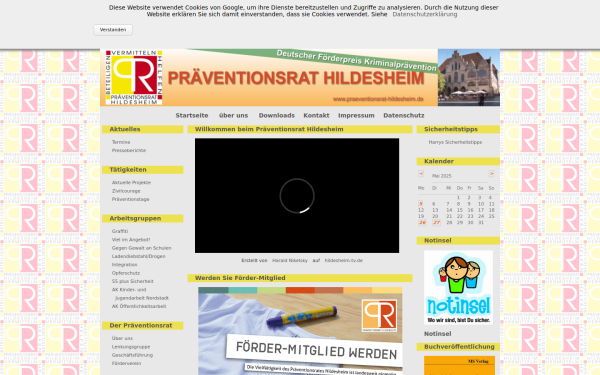
Task: Click the Präventionsrat Hildesheim logo
Action: tap(134, 77)
